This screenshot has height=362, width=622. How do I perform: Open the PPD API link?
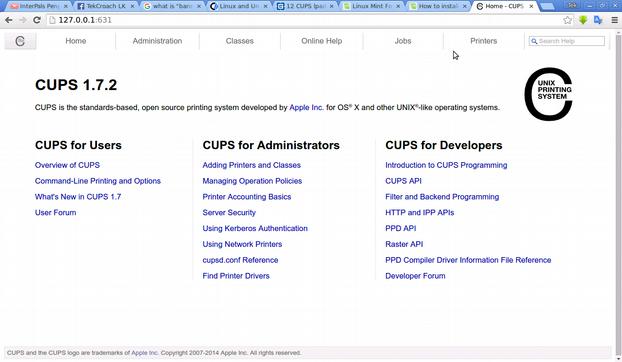[x=401, y=228]
